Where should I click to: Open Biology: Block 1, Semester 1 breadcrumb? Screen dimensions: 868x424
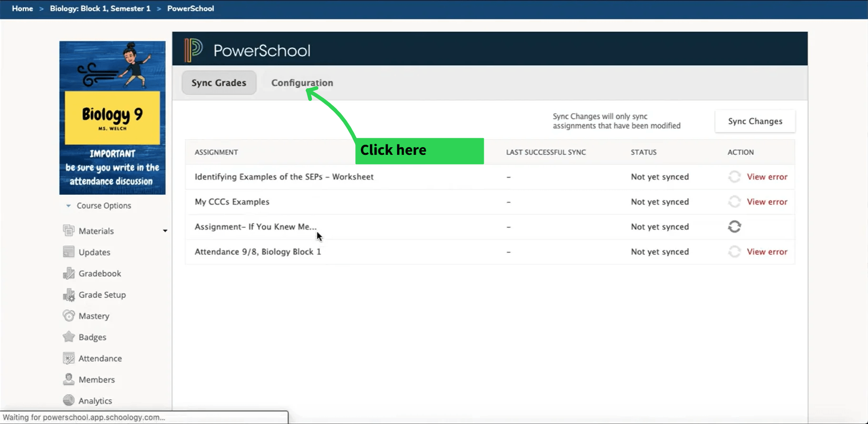pos(100,9)
